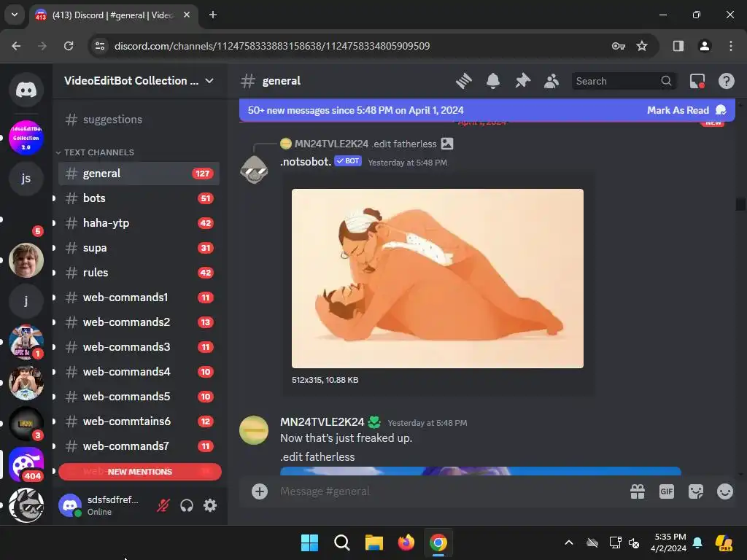Open the #rules channel
This screenshot has height=560, width=747.
(139, 273)
